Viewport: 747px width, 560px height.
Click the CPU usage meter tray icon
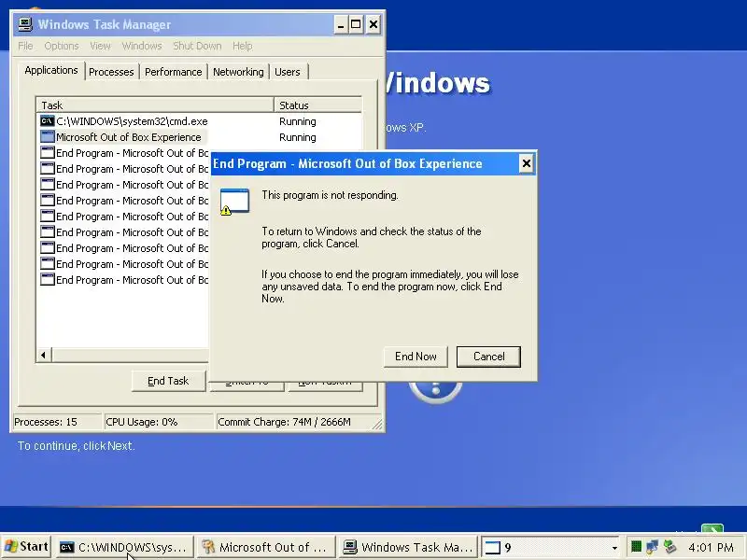click(x=636, y=546)
